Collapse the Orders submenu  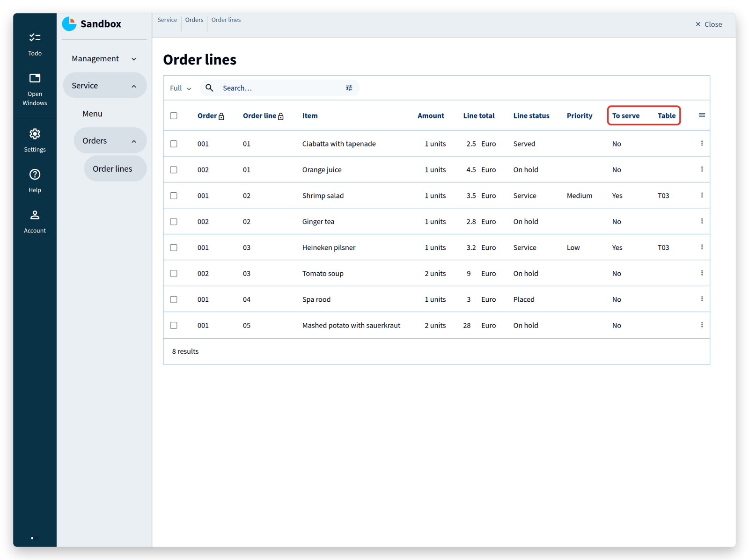pyautogui.click(x=110, y=141)
